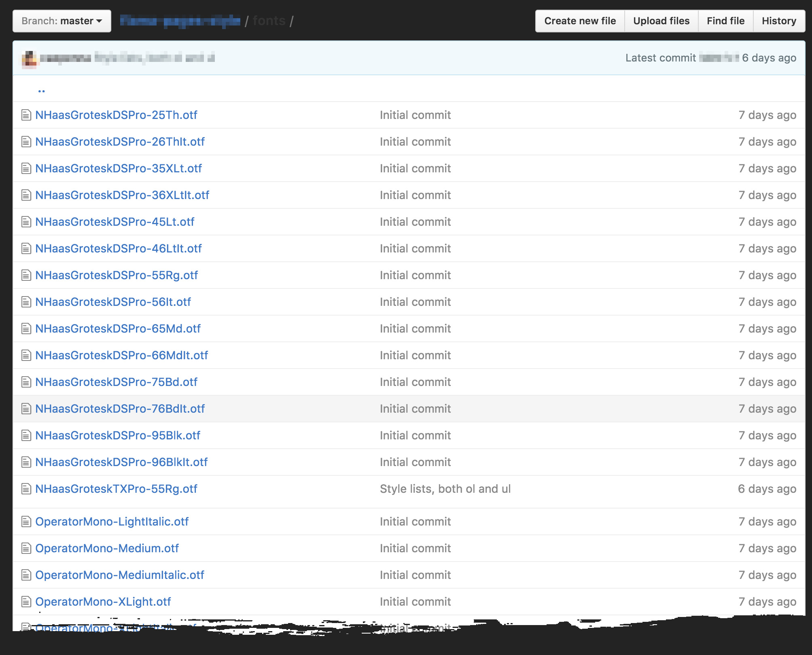
Task: Open file NHaasGroteskDSPro-35XLt.otf
Action: pyautogui.click(x=119, y=169)
